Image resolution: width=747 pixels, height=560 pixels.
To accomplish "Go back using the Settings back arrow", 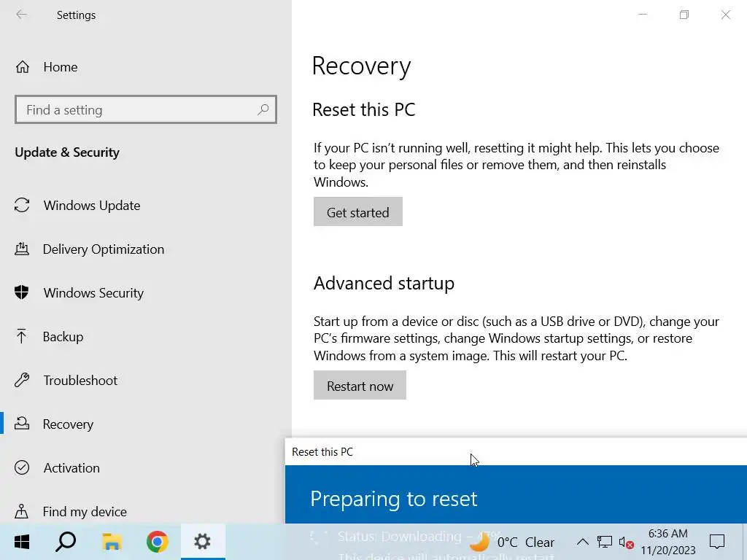I will click(21, 15).
